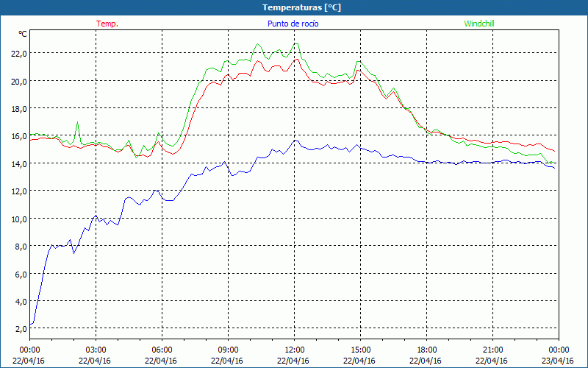Click the green Windchill legend label
The image size is (588, 368).
479,24
